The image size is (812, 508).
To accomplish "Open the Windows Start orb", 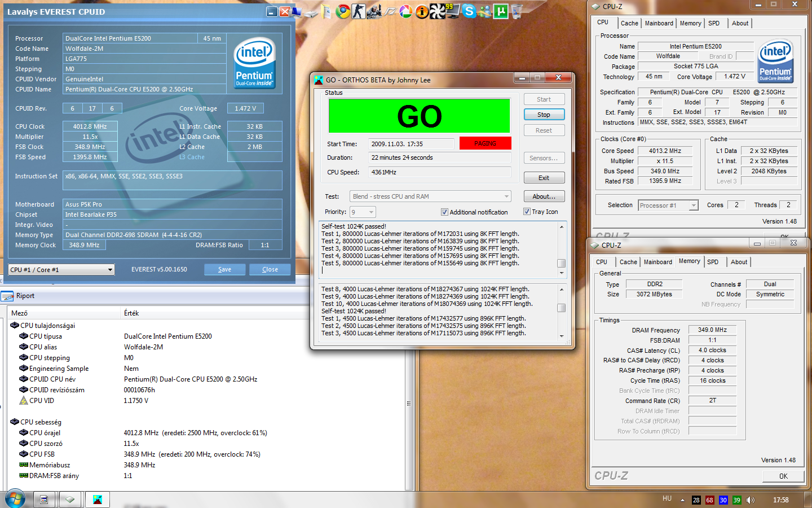I will 15,499.
